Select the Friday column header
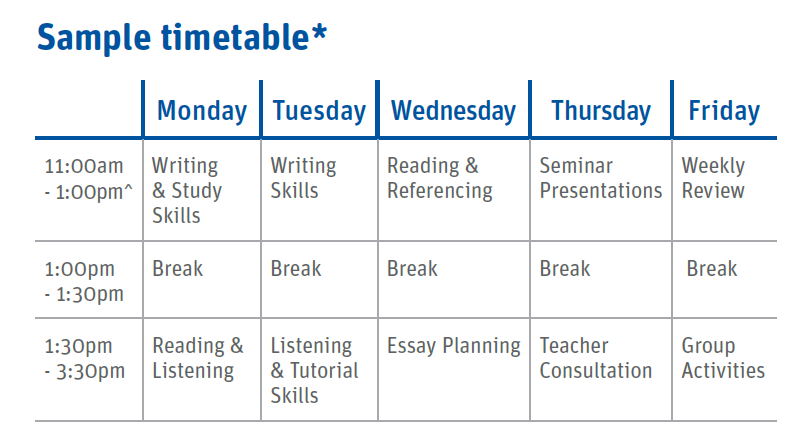Screen dimensions: 792x431 [724, 111]
